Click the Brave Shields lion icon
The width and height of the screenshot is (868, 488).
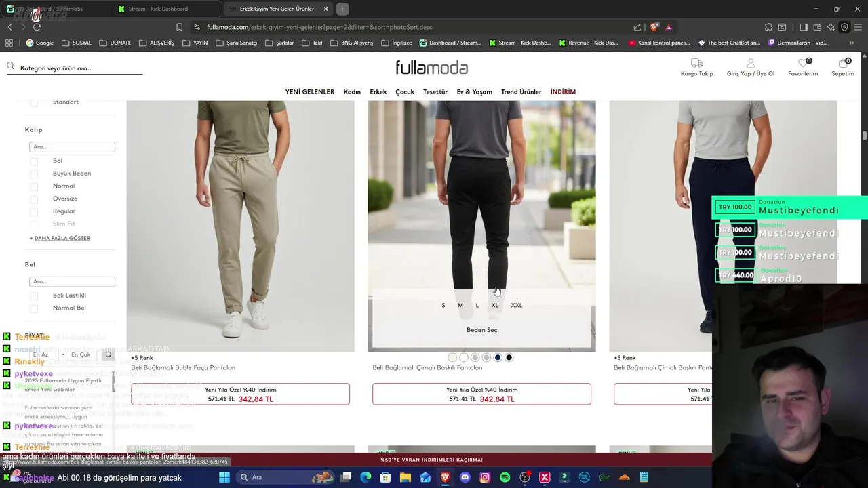click(654, 27)
